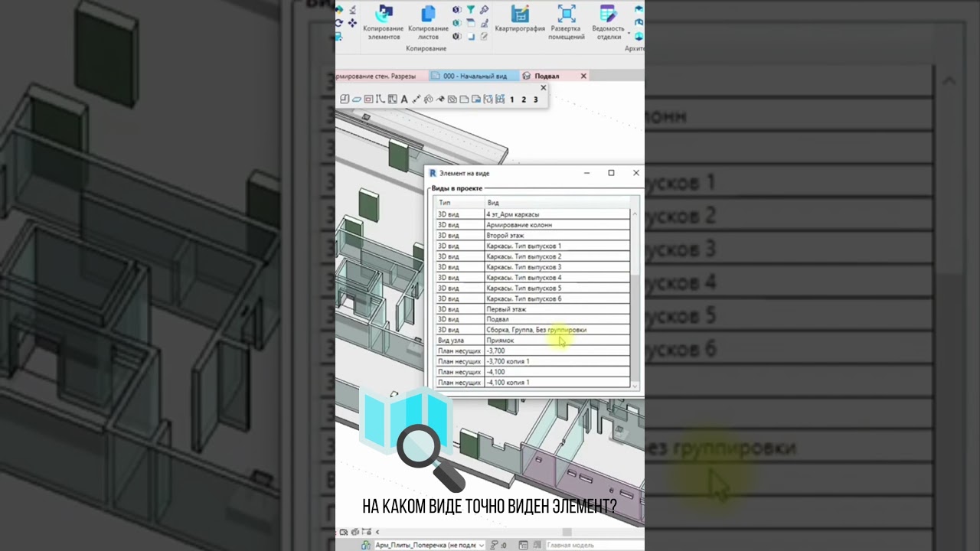Select the Приямок node view row

click(x=533, y=341)
